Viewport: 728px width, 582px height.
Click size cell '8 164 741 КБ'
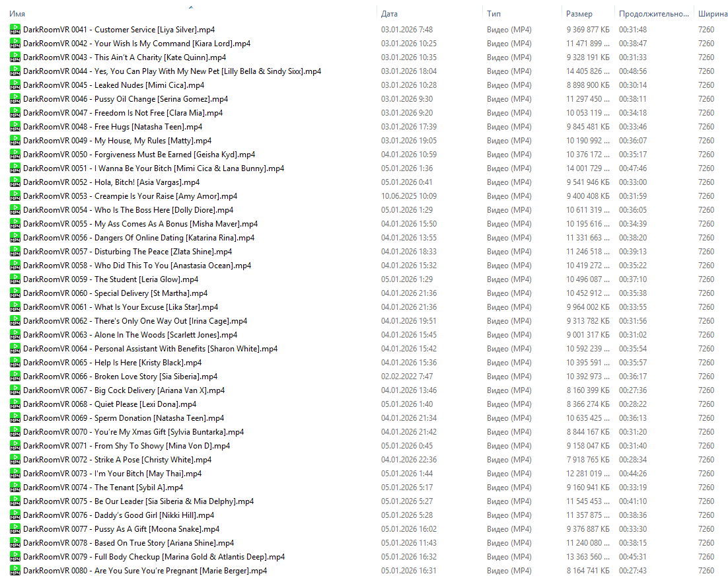coord(588,571)
